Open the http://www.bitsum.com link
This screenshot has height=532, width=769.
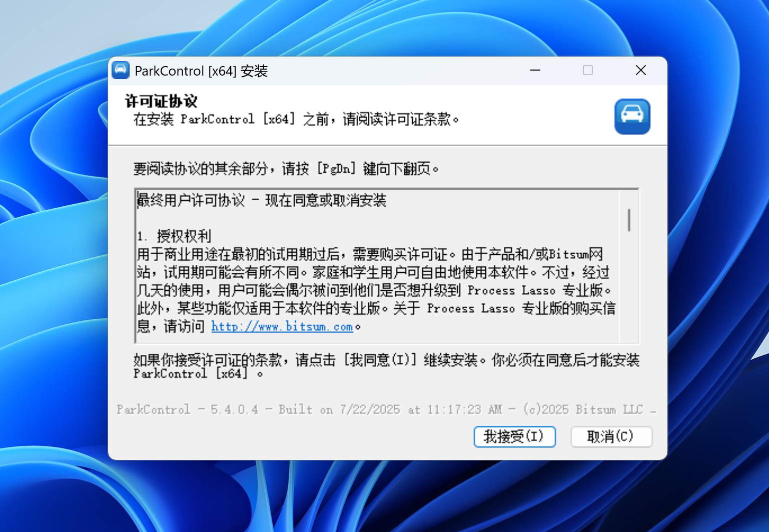coord(282,327)
